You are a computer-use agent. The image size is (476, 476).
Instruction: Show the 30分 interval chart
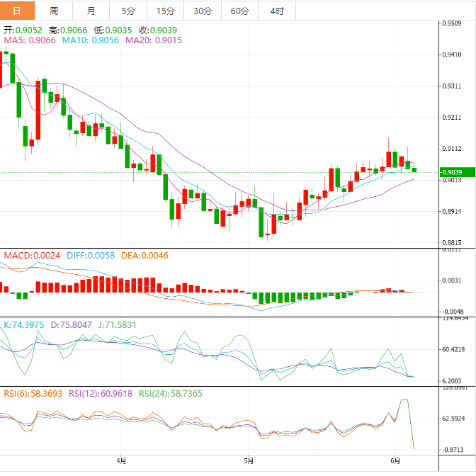pyautogui.click(x=202, y=11)
